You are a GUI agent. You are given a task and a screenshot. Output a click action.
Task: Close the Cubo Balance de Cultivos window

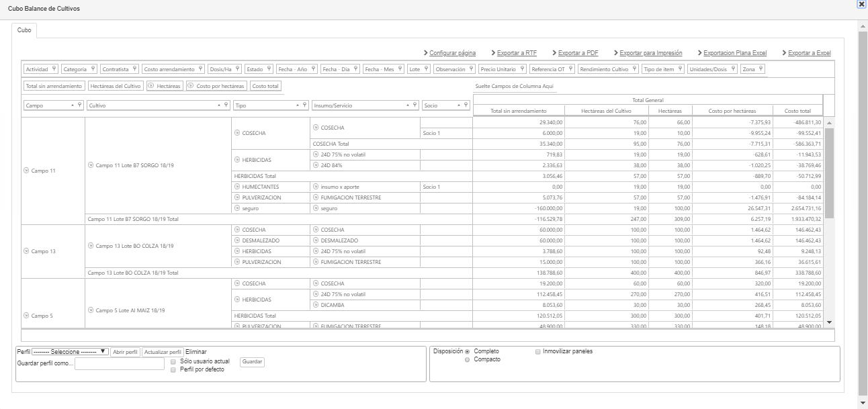pos(861,4)
